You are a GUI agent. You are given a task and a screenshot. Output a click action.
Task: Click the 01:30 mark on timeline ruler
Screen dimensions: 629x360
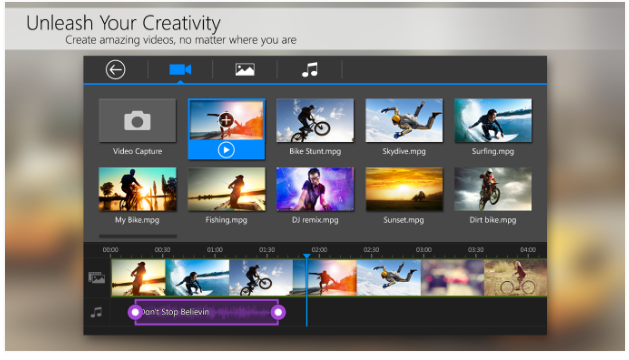[x=267, y=250]
